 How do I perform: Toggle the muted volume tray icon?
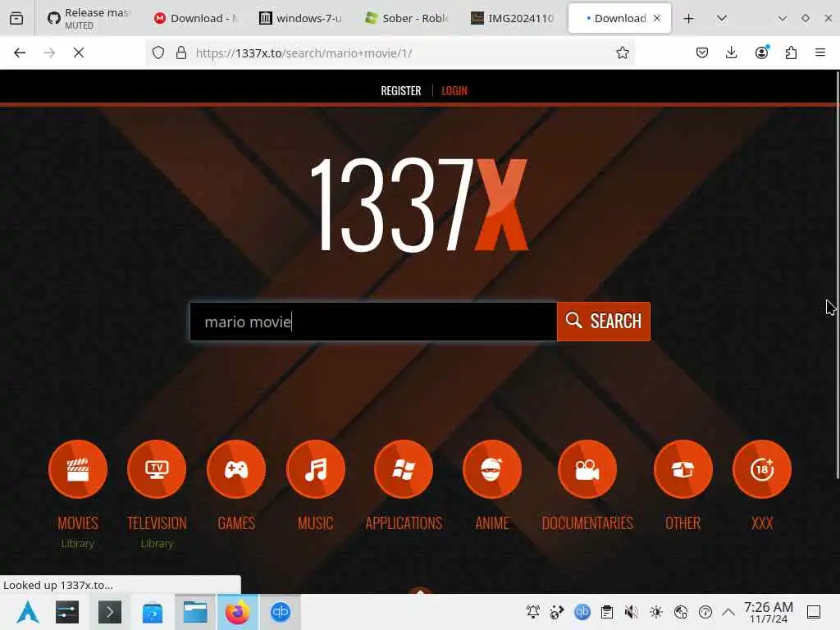[x=631, y=612]
